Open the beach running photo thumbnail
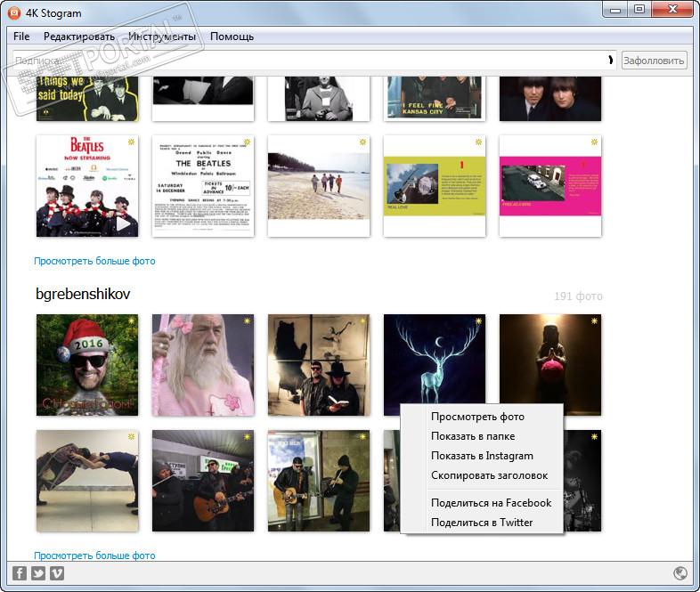Image resolution: width=700 pixels, height=592 pixels. 319,186
